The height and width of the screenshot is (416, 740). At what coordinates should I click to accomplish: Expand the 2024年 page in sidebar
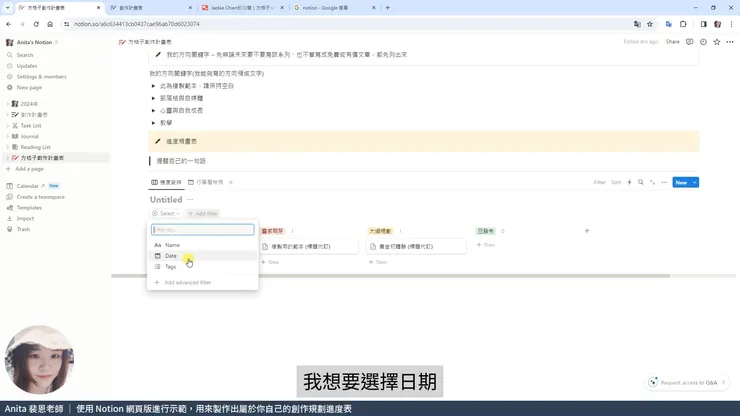coord(8,104)
